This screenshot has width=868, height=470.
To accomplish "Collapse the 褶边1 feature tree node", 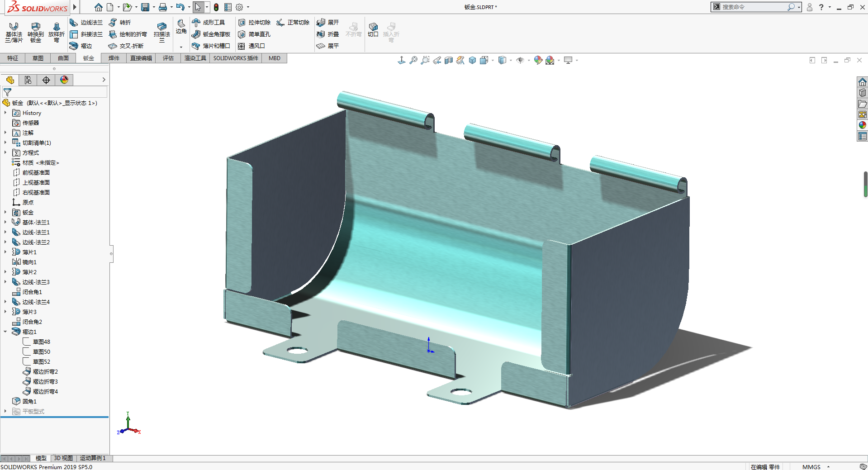I will pyautogui.click(x=5, y=332).
